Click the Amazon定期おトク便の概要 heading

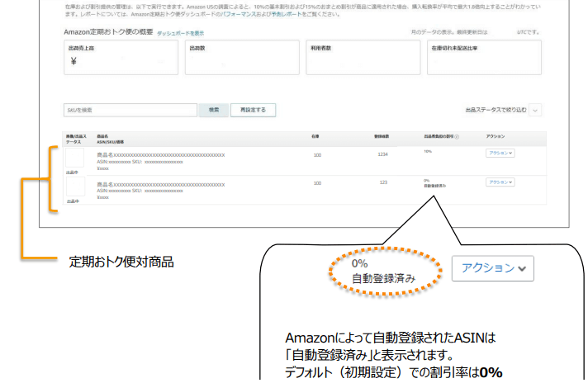click(108, 32)
